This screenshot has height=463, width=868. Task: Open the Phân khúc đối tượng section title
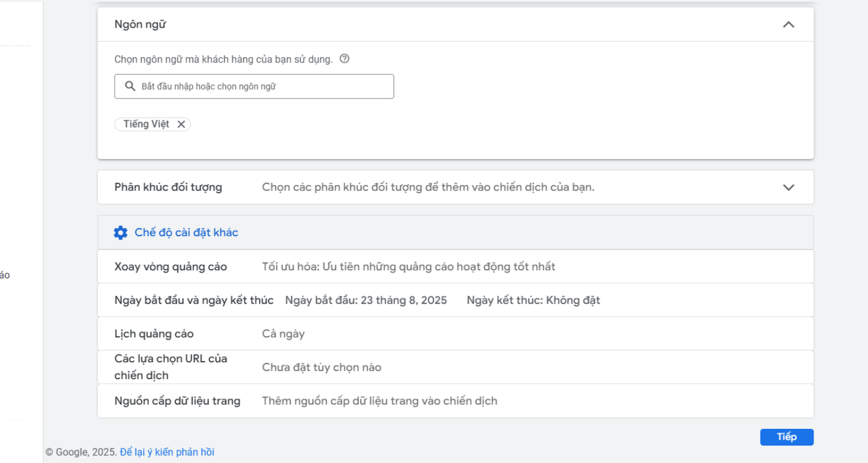(168, 188)
